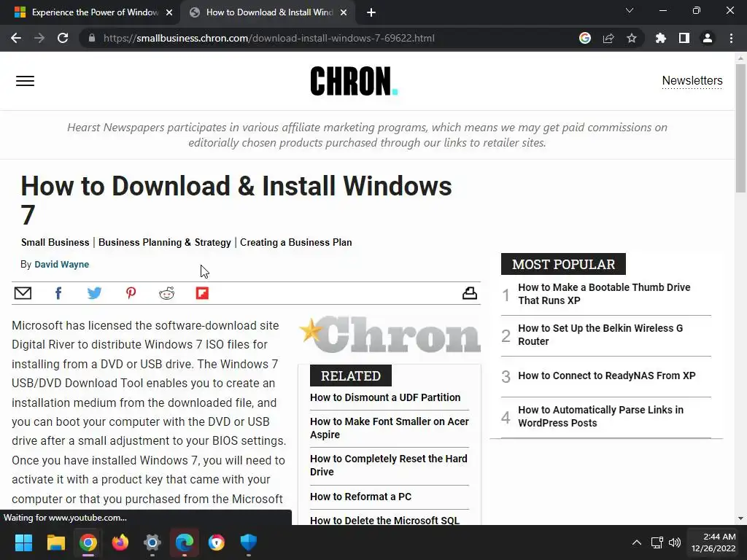747x560 pixels.
Task: Share article by email icon
Action: click(23, 293)
